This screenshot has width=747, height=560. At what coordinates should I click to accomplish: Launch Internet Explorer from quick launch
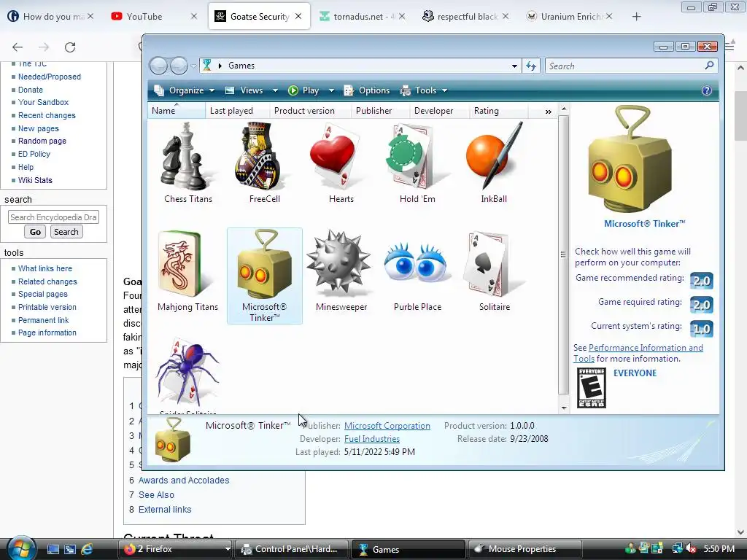pos(87,549)
